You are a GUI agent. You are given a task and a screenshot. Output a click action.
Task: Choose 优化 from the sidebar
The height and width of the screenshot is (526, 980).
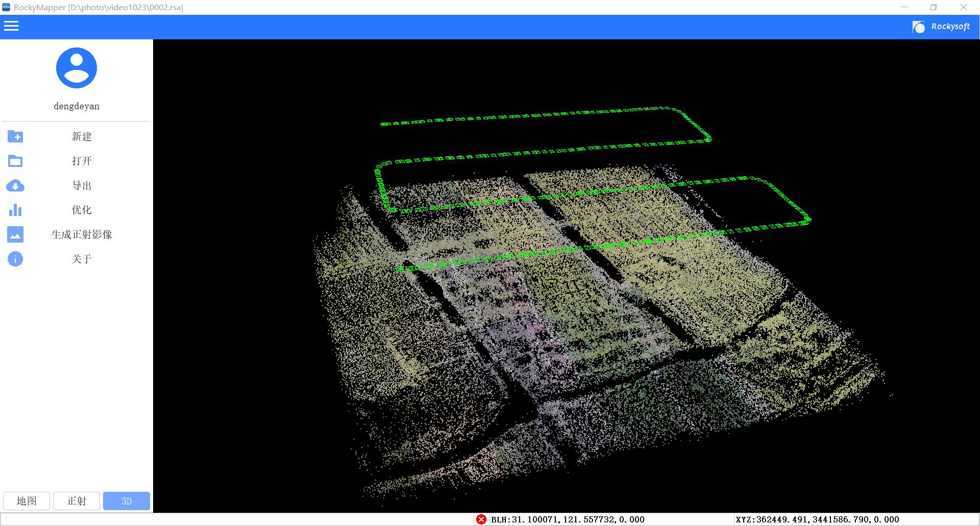click(82, 210)
